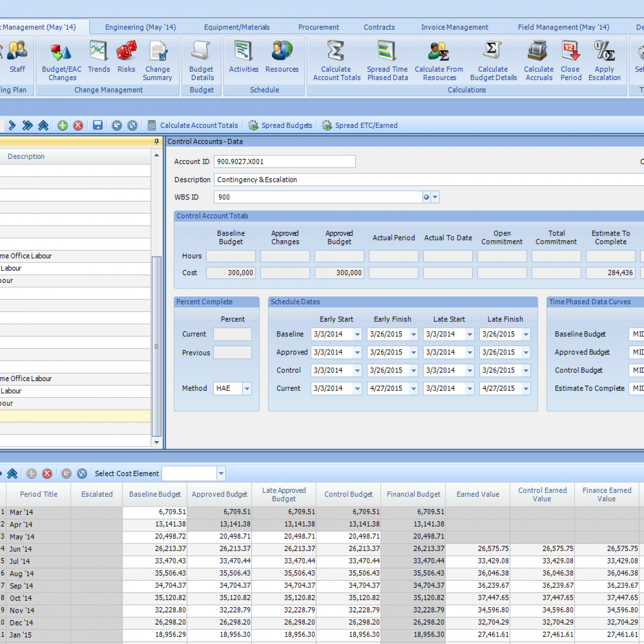
Task: Open Field Management (May '14) tab
Action: [563, 27]
